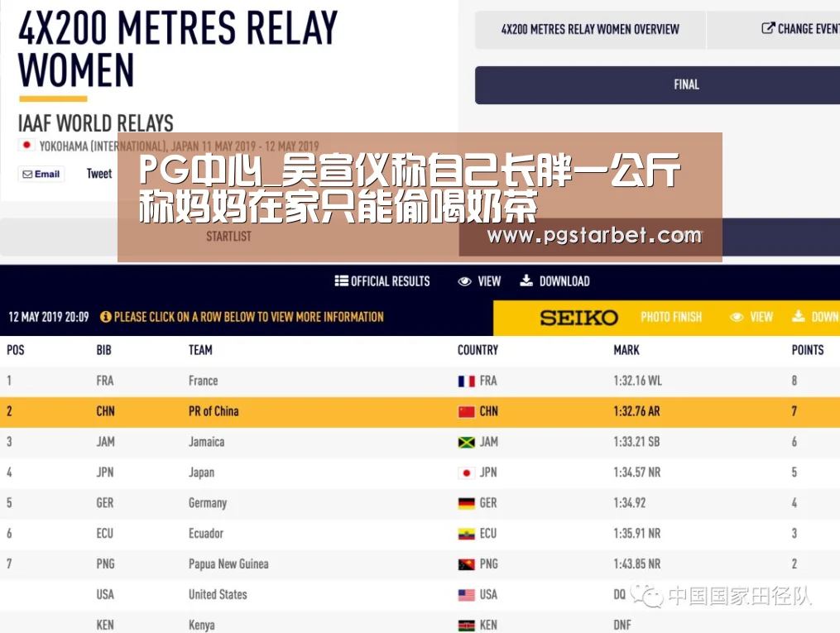Image resolution: width=840 pixels, height=633 pixels.
Task: Click the Official Results list icon
Action: 341,281
